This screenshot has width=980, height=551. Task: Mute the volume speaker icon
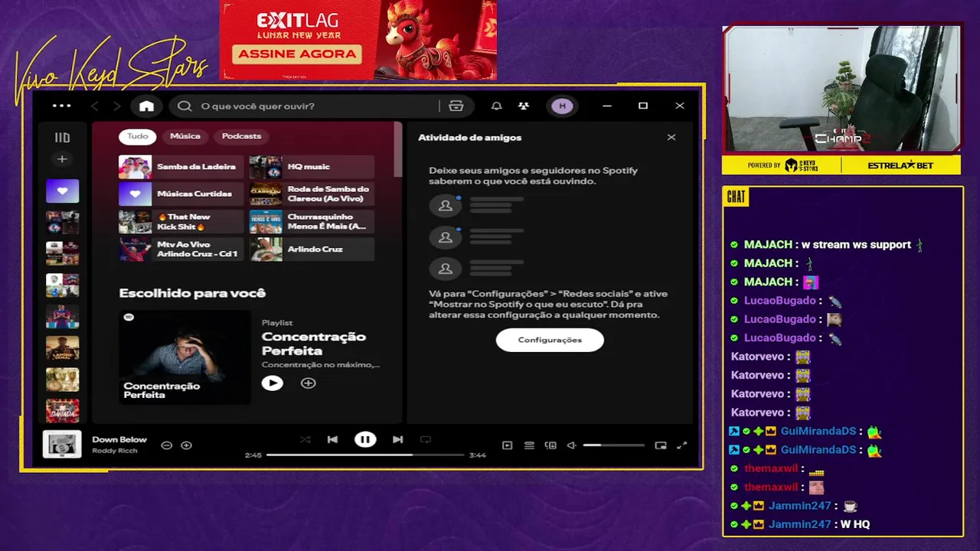(571, 445)
